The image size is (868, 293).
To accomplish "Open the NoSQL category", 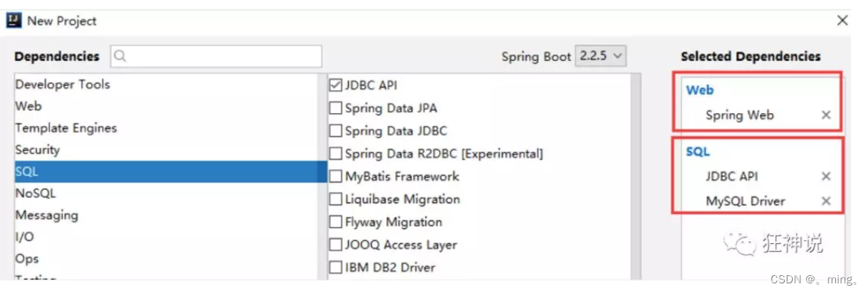I will click(167, 193).
